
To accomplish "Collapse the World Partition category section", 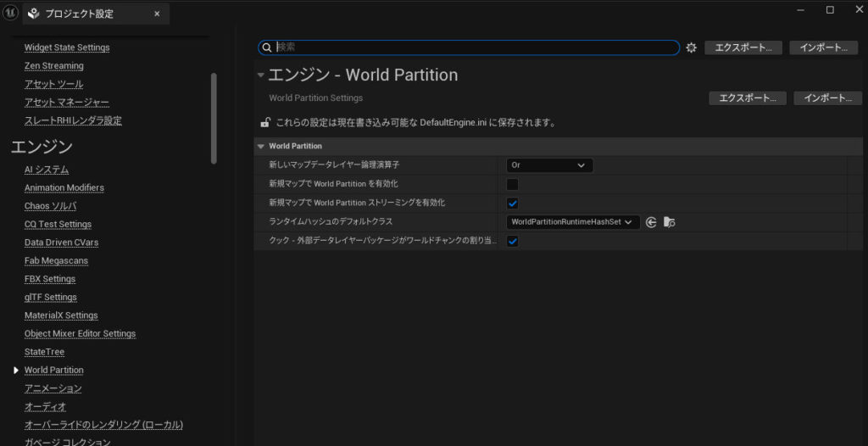I will point(261,146).
